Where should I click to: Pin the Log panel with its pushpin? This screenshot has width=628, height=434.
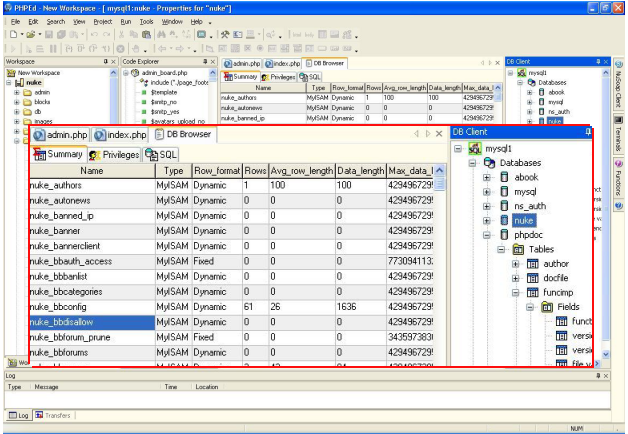coord(598,376)
